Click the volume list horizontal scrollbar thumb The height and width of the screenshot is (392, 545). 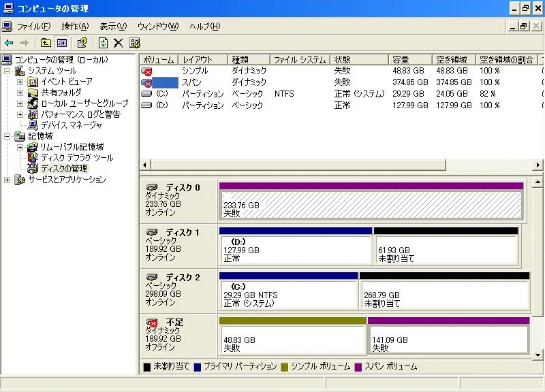coord(298,165)
